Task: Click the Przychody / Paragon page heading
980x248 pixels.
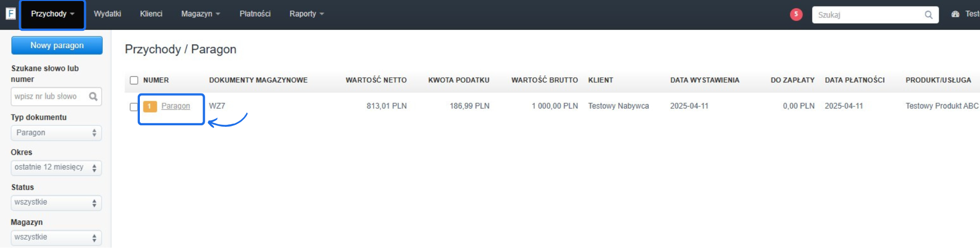Action: click(x=181, y=50)
